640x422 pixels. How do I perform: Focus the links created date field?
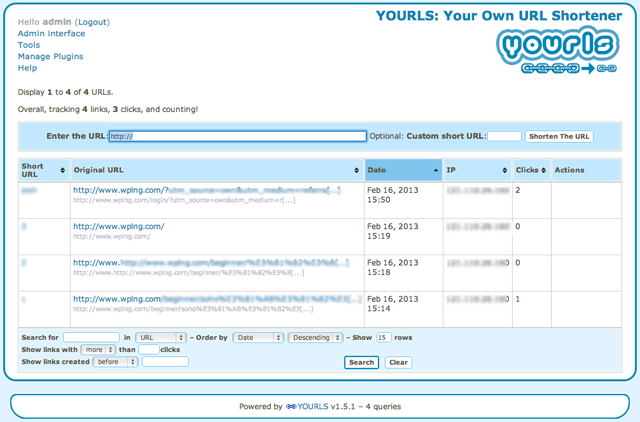click(165, 362)
